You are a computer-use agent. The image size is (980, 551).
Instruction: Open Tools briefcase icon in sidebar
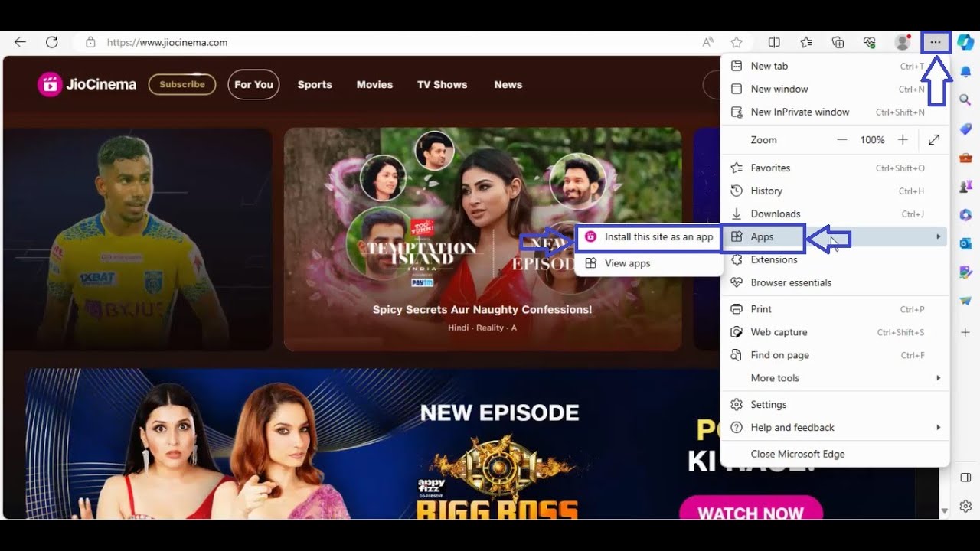click(965, 158)
